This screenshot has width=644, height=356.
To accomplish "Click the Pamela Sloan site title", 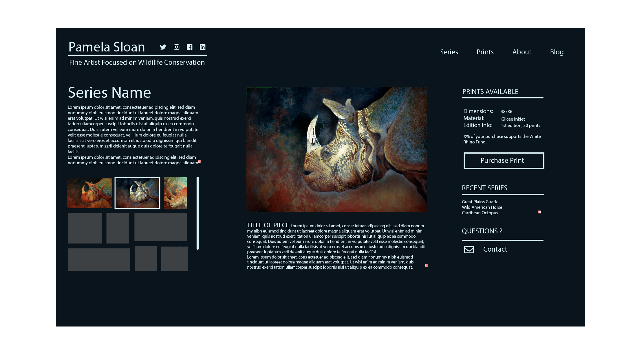I will click(x=107, y=47).
